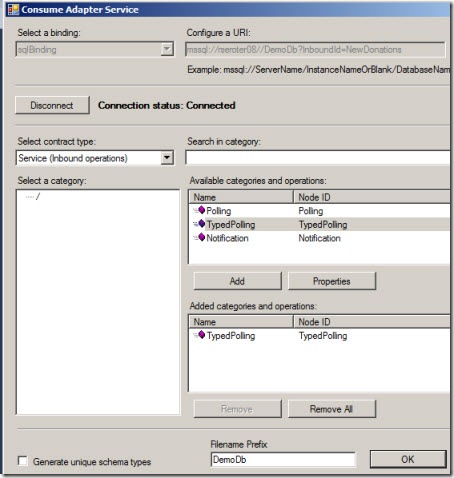
Task: Select TypedPolling in available categories list
Action: pyautogui.click(x=319, y=224)
